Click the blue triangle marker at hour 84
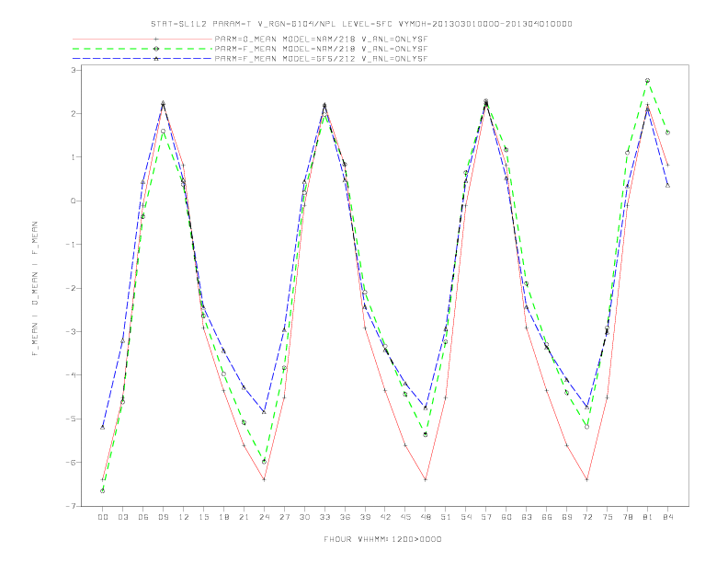Image resolution: width=728 pixels, height=563 pixels. pos(667,185)
